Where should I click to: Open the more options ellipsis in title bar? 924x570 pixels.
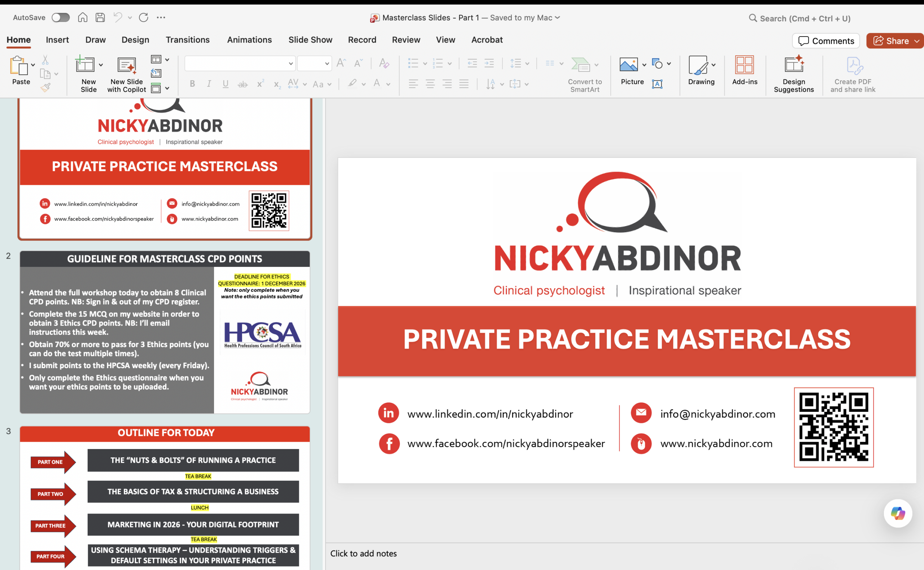pyautogui.click(x=161, y=17)
